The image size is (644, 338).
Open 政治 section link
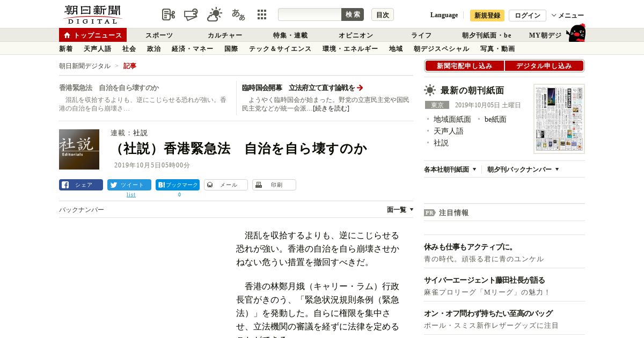[154, 49]
